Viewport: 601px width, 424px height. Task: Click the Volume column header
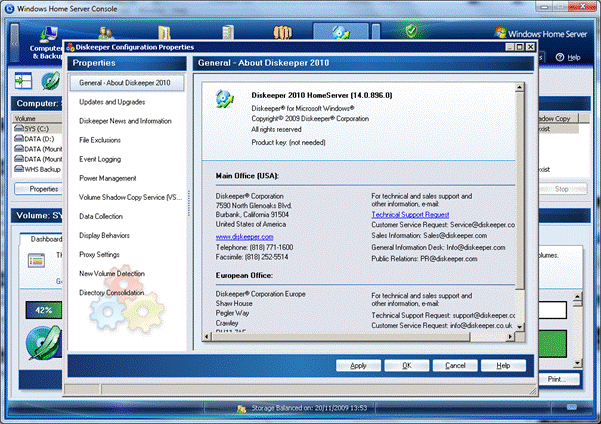(37, 118)
